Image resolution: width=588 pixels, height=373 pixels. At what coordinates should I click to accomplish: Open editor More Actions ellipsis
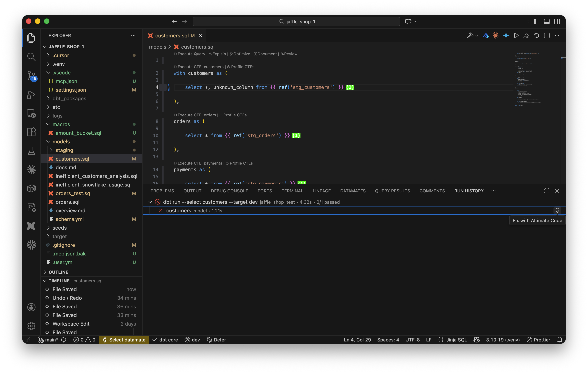[557, 36]
